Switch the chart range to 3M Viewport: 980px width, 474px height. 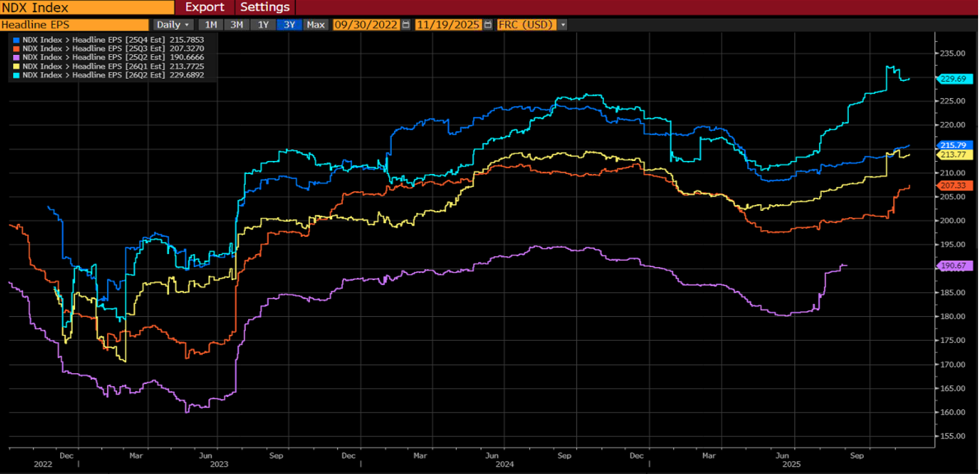tap(236, 25)
